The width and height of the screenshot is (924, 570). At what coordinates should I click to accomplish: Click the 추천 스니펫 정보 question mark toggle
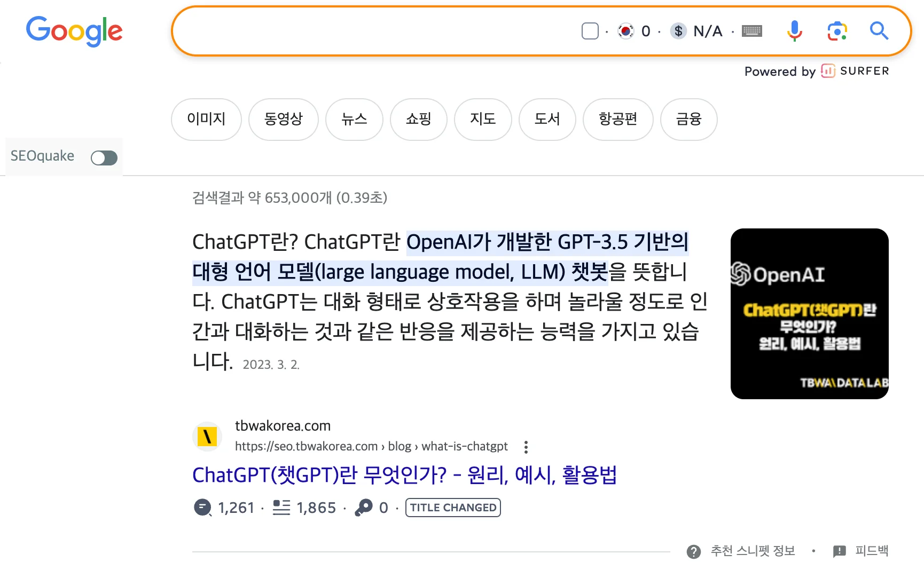tap(694, 551)
